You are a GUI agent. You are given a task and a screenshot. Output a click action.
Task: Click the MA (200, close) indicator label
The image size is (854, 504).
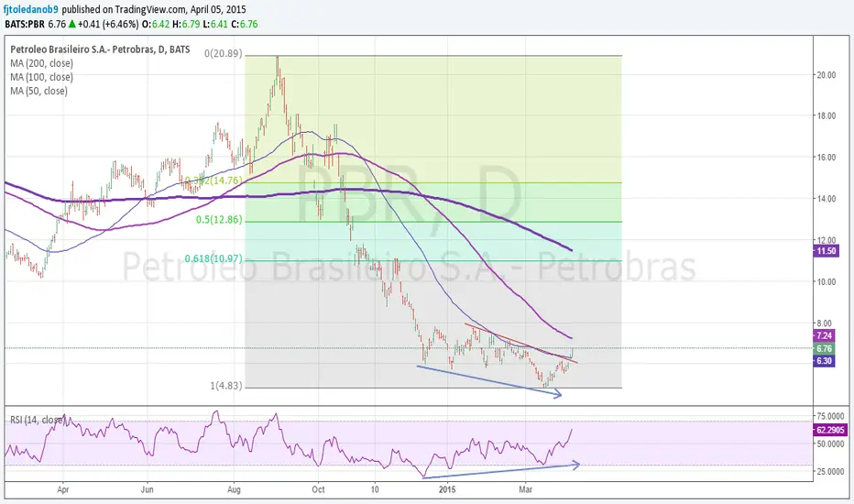point(41,63)
